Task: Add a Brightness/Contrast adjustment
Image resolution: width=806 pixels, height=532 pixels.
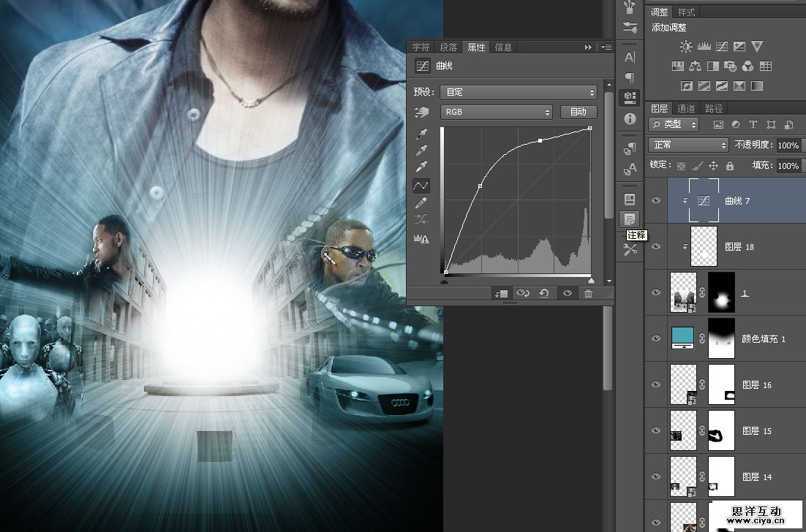Action: point(685,46)
